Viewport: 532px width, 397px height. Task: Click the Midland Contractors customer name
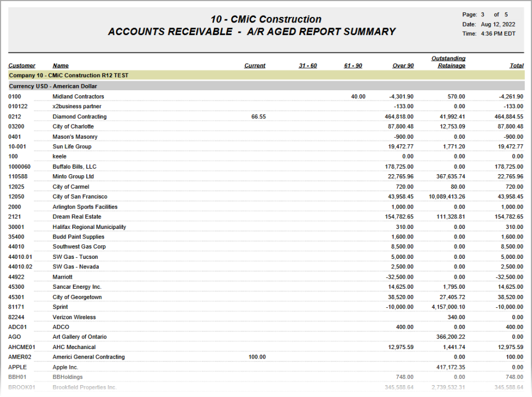[78, 96]
